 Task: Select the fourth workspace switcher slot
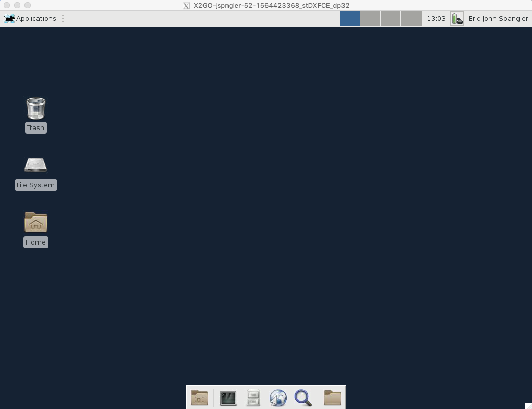click(x=411, y=18)
